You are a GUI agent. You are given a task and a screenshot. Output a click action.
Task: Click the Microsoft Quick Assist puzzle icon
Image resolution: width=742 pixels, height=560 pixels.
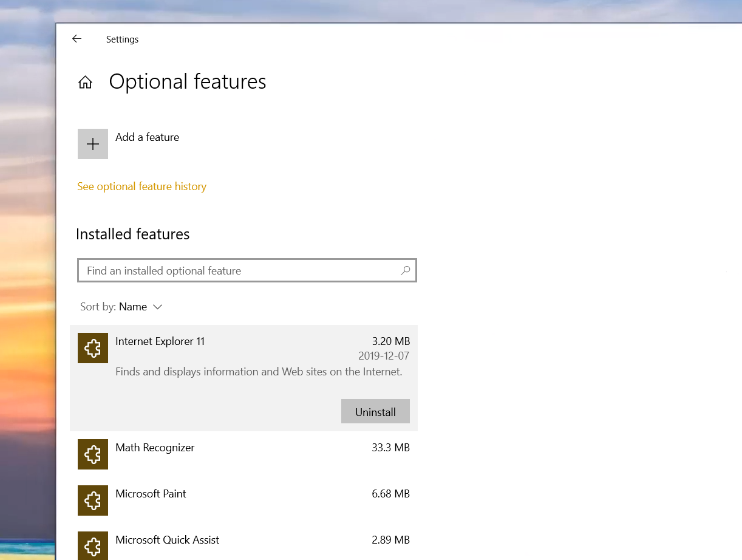click(x=93, y=545)
